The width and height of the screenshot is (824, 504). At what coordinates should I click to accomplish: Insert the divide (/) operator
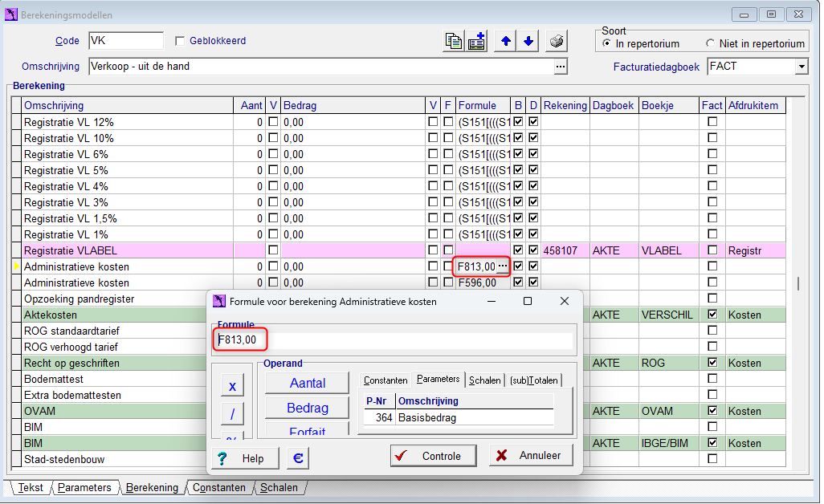pyautogui.click(x=232, y=414)
